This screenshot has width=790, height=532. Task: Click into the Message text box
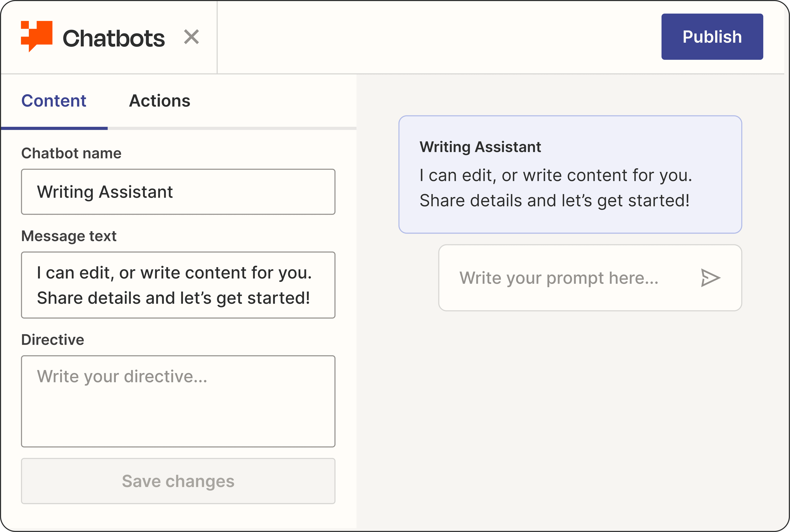coord(178,285)
